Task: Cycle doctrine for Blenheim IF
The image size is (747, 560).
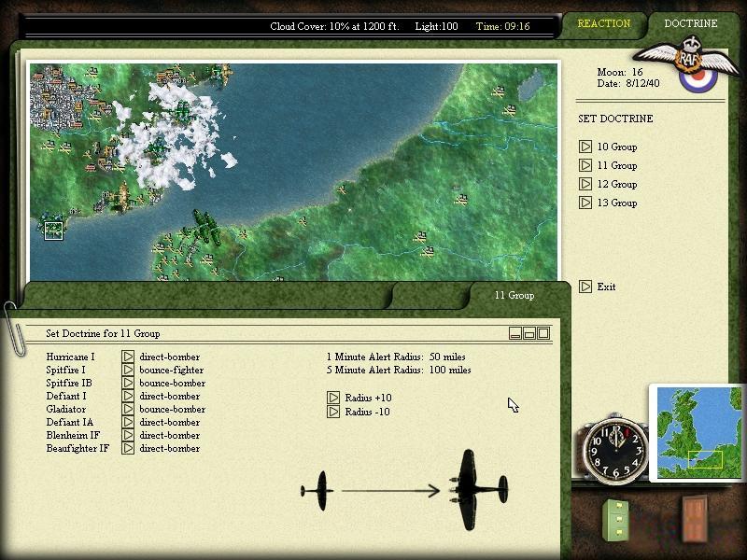Action: 128,435
